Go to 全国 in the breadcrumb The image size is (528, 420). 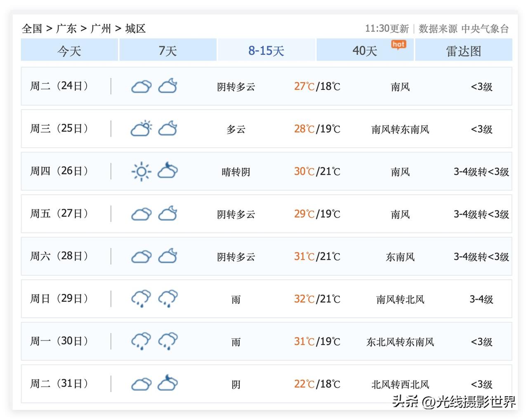click(32, 28)
